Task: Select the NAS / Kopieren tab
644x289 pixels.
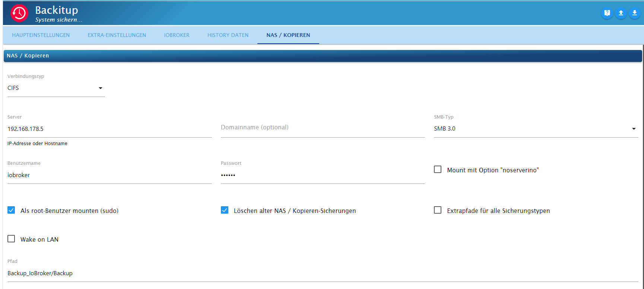Action: (288, 35)
